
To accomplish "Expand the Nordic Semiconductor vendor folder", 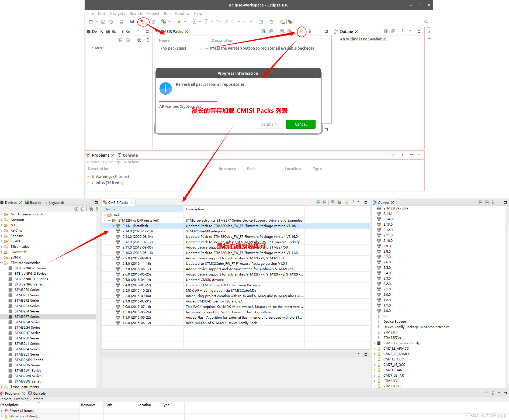I will click(2, 214).
